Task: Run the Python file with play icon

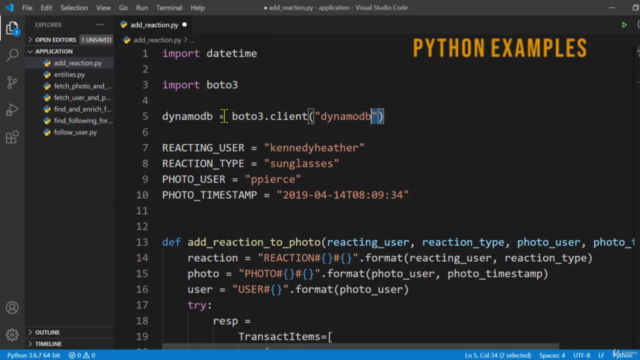Action: tap(624, 25)
